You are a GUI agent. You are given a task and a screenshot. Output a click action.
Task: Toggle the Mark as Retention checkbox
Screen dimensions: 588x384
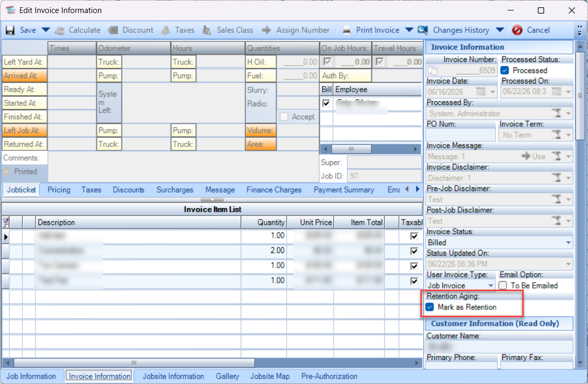[430, 307]
